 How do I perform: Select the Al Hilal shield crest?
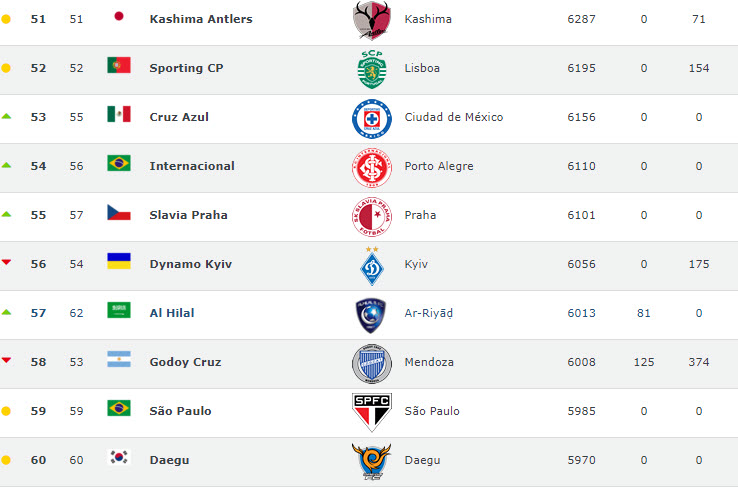point(371,315)
